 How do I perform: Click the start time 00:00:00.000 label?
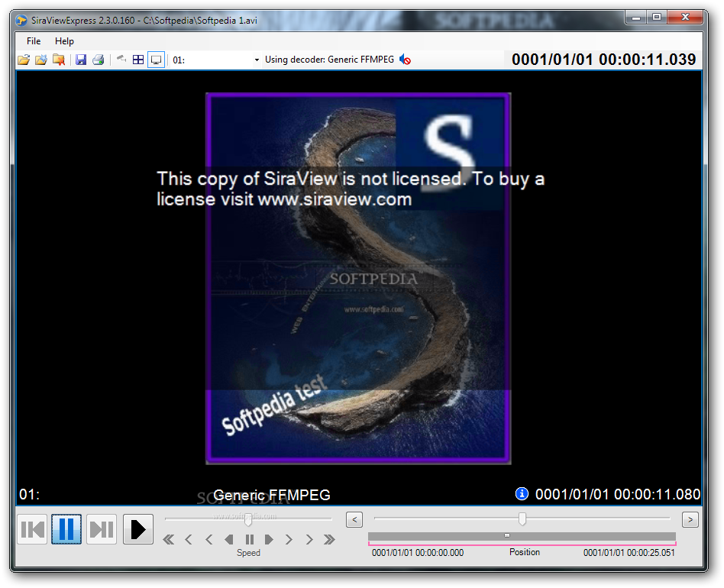418,552
